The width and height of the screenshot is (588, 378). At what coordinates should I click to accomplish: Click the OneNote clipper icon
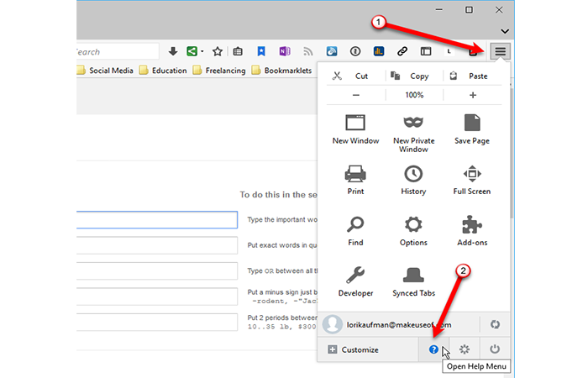tap(285, 51)
